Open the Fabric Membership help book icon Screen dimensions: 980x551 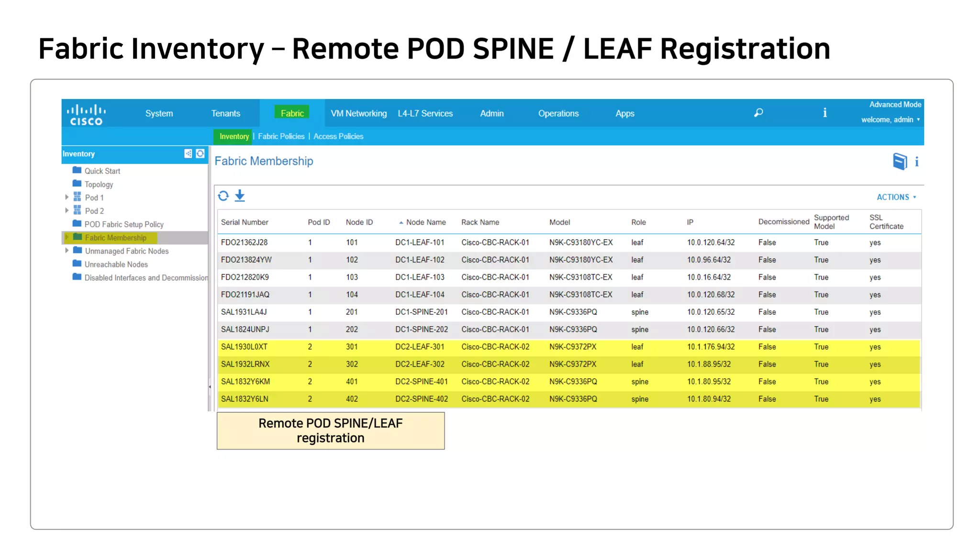click(900, 161)
